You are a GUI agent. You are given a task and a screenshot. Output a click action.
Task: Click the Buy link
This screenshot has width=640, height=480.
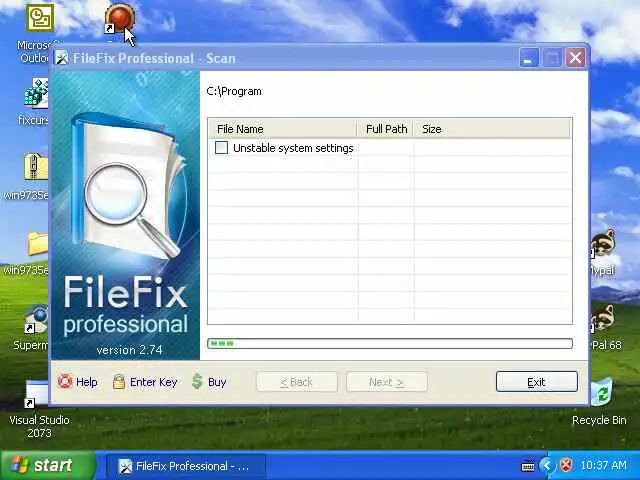tap(217, 382)
